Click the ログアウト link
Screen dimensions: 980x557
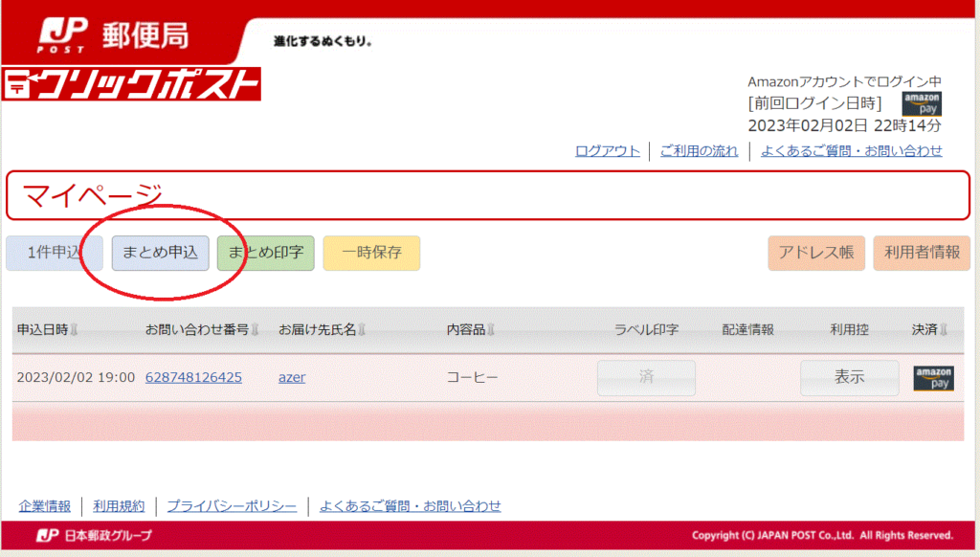pyautogui.click(x=608, y=150)
